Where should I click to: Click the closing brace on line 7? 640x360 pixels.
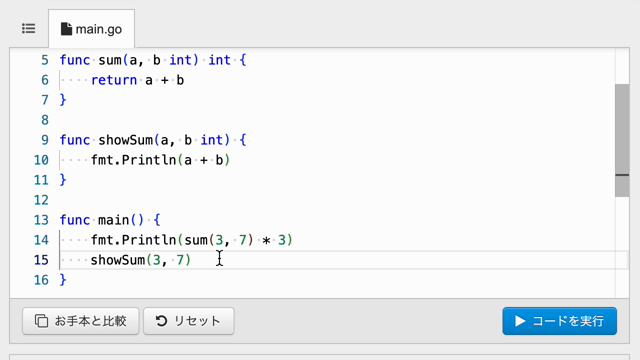pyautogui.click(x=63, y=100)
